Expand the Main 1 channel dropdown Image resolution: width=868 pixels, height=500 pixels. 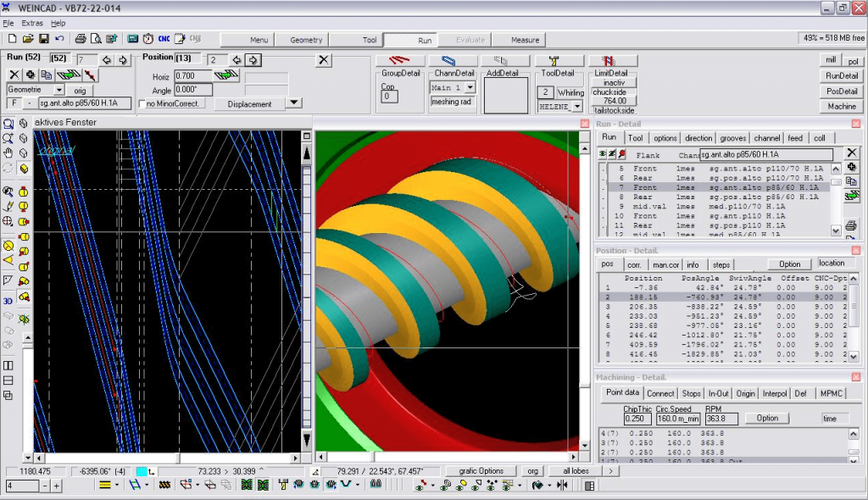tap(470, 87)
